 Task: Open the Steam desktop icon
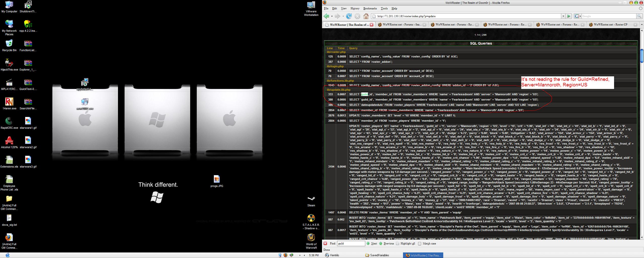(311, 201)
